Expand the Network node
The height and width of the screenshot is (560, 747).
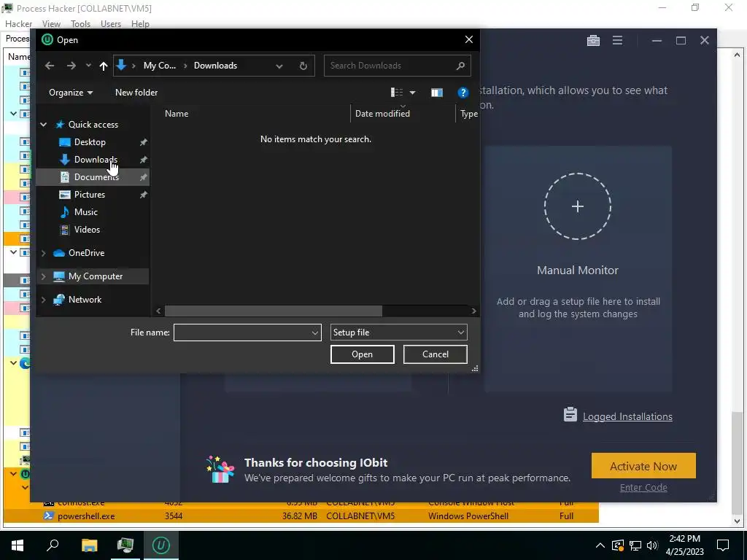tap(43, 300)
